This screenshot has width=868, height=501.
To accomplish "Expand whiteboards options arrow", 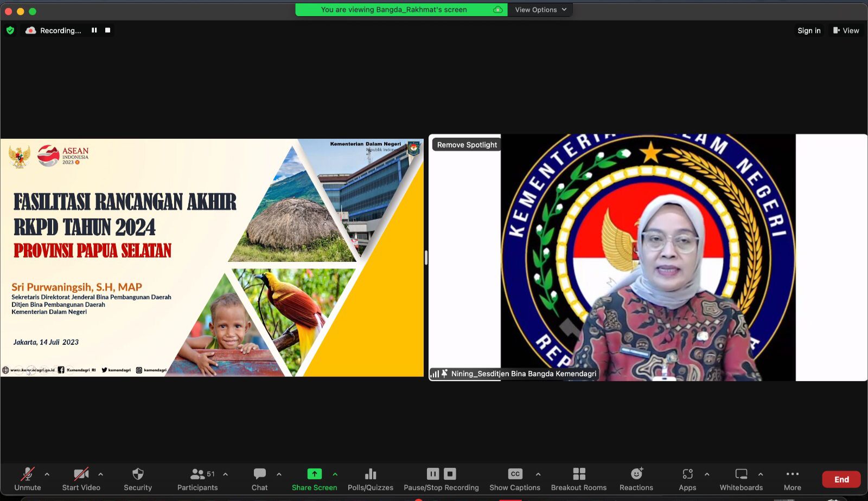I will pyautogui.click(x=761, y=474).
